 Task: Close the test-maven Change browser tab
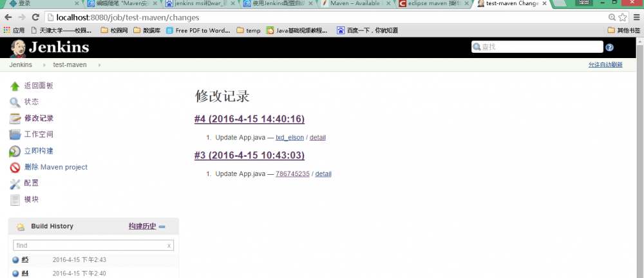545,3
